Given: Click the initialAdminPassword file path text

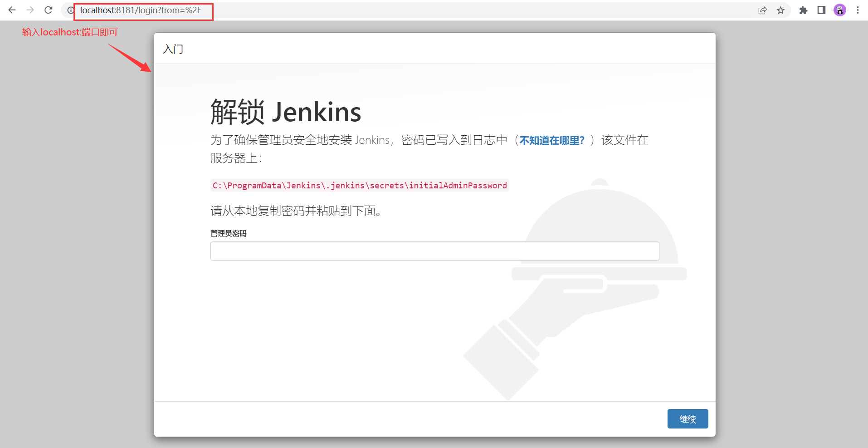Looking at the screenshot, I should tap(360, 185).
